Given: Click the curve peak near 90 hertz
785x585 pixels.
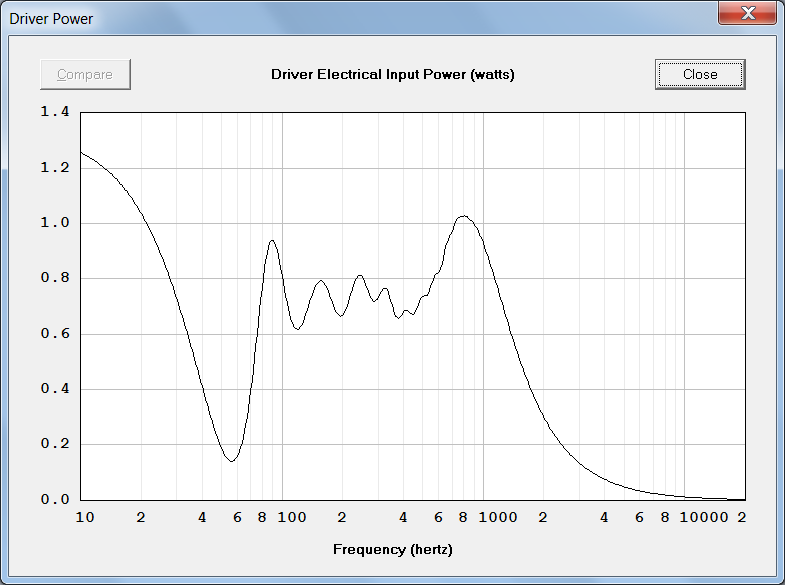Looking at the screenshot, I should (272, 241).
